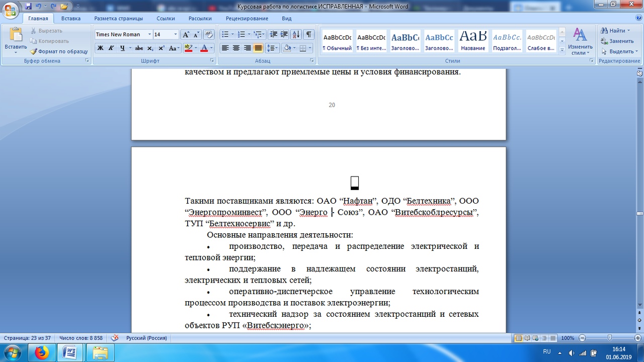This screenshot has width=644, height=362.
Task: Copy selection with Копировать
Action: (x=49, y=41)
